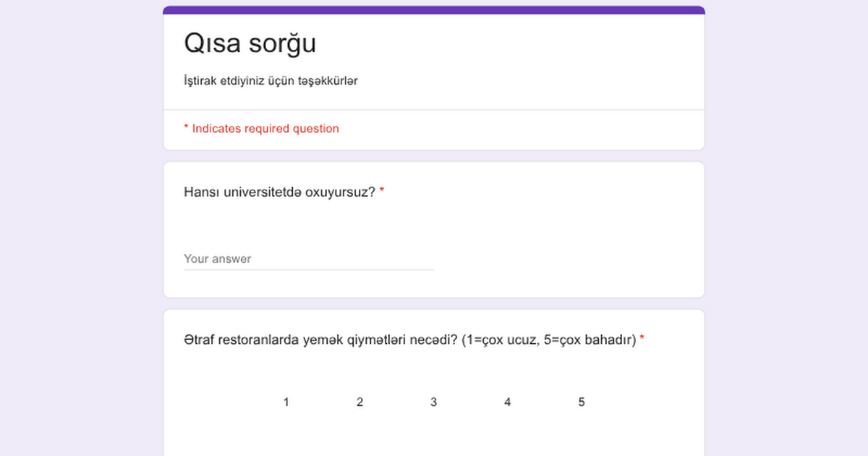Click the red asterisk beside the restaurant question
This screenshot has width=868, height=456.
tap(642, 339)
